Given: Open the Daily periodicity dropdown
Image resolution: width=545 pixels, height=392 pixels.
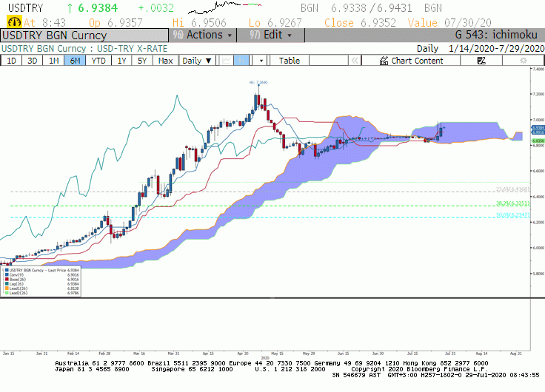Looking at the screenshot, I should [x=196, y=61].
